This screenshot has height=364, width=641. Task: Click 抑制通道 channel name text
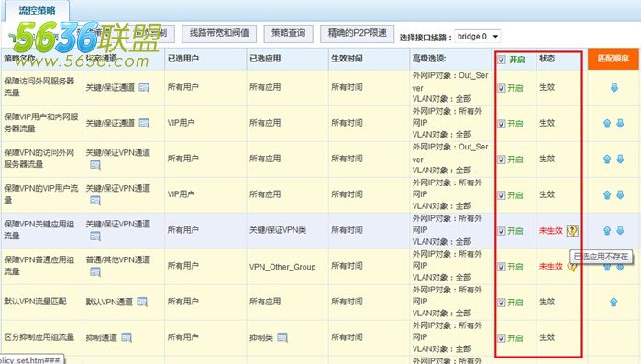102,337
